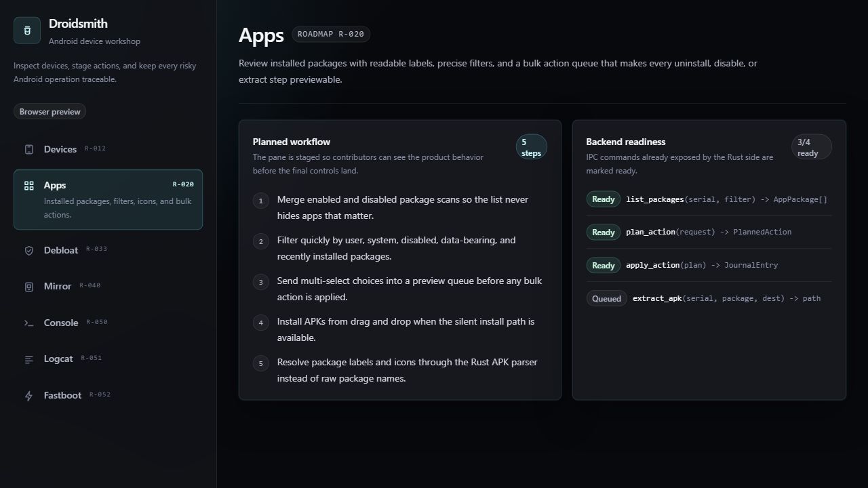868x488 pixels.
Task: Click the 'Installed packages, filters, icons' description
Action: 118,208
